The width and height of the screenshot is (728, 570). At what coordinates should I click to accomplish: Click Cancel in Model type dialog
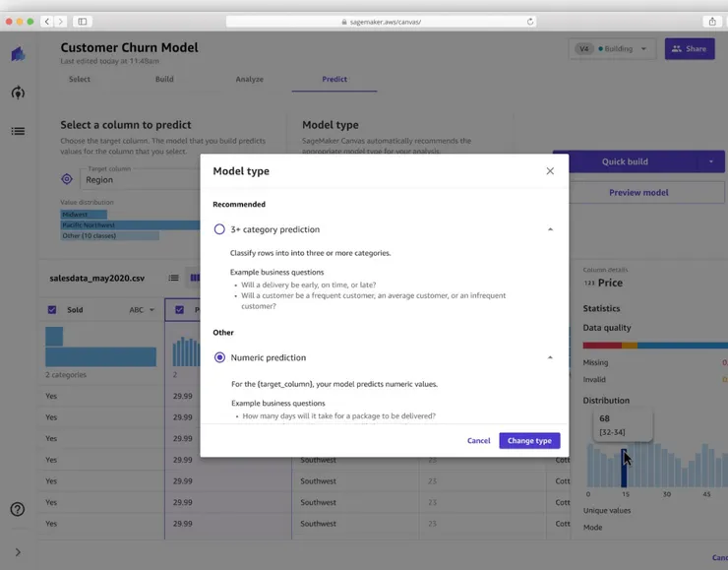pyautogui.click(x=479, y=440)
